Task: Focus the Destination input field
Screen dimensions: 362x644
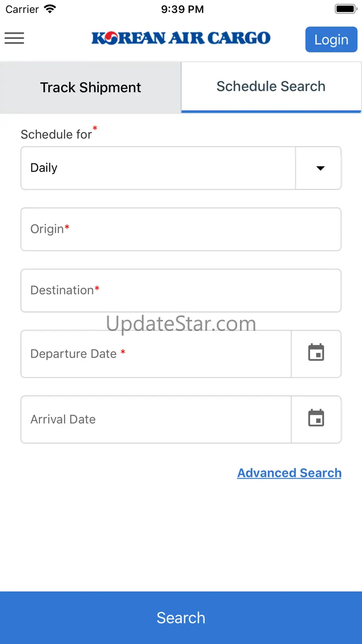Action: coord(181,291)
